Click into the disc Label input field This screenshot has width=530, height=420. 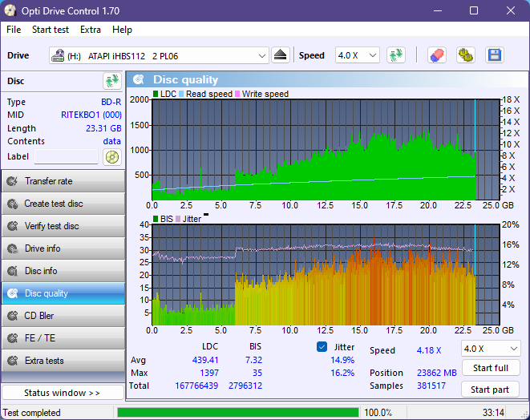pos(67,157)
